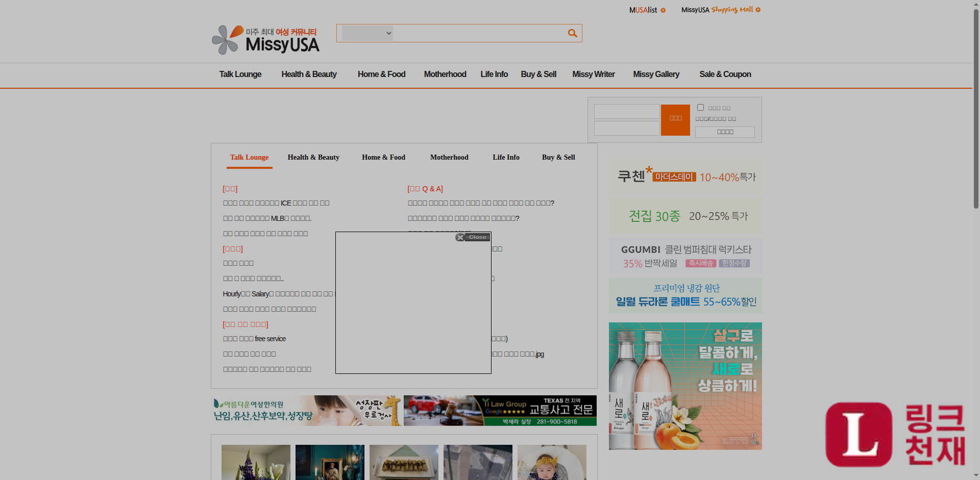The height and width of the screenshot is (480, 980).
Task: Open the 새로 soju apricot advertisement
Action: click(x=685, y=386)
